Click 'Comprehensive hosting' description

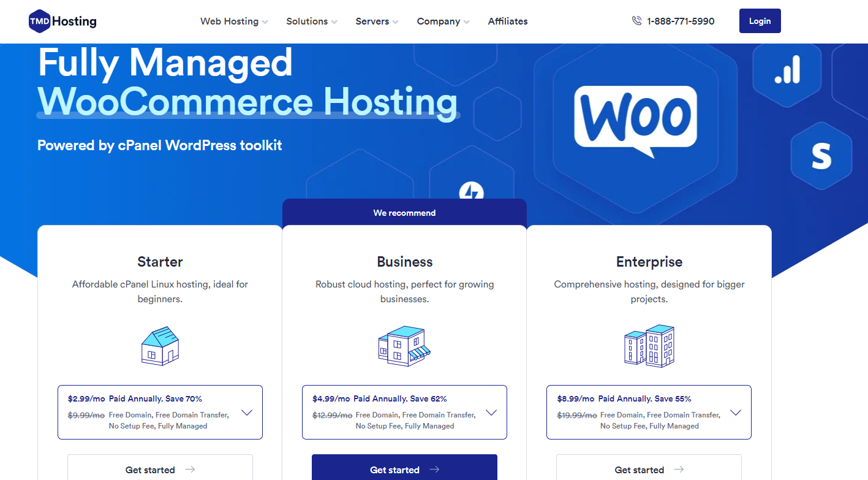649,292
